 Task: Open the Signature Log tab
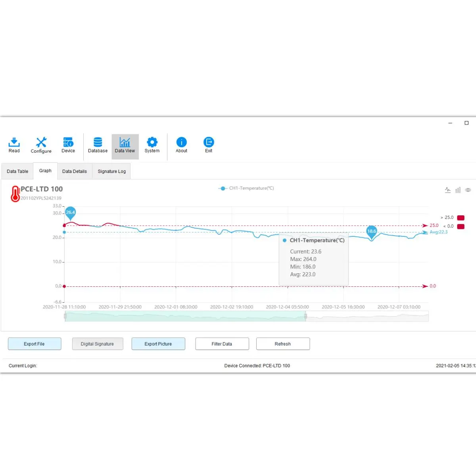(112, 171)
